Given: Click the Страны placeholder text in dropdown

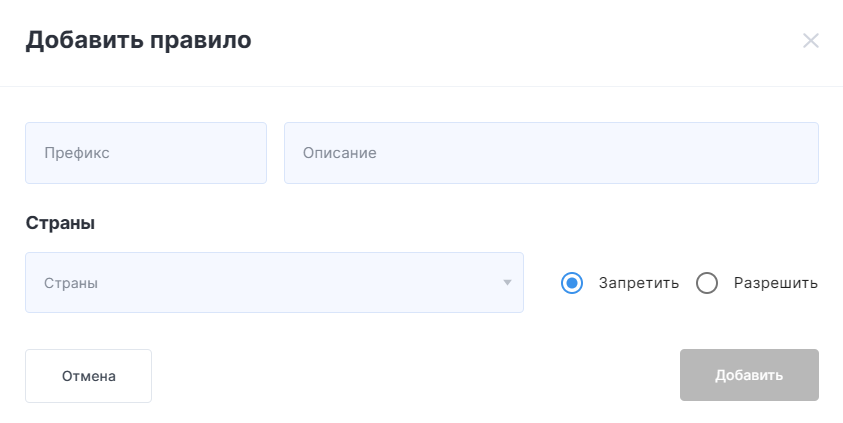Looking at the screenshot, I should click(71, 283).
